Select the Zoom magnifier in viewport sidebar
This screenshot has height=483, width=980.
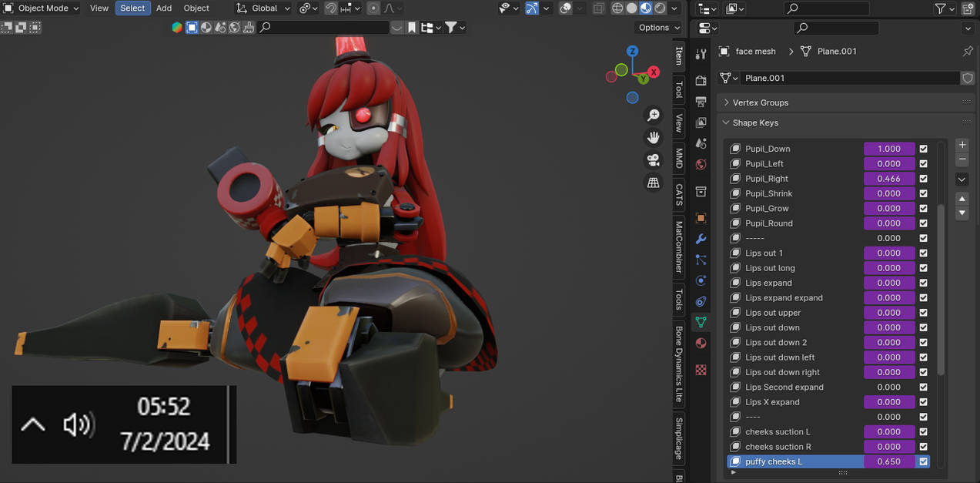(653, 114)
